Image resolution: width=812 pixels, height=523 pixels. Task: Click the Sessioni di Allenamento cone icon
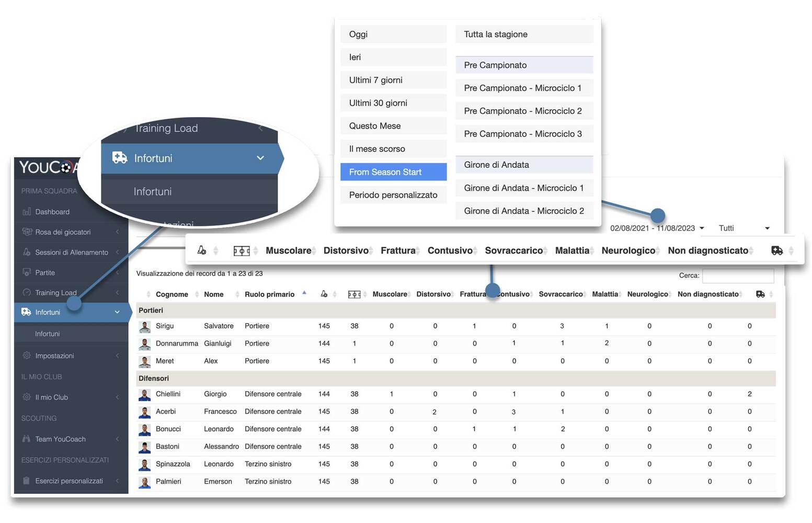27,252
